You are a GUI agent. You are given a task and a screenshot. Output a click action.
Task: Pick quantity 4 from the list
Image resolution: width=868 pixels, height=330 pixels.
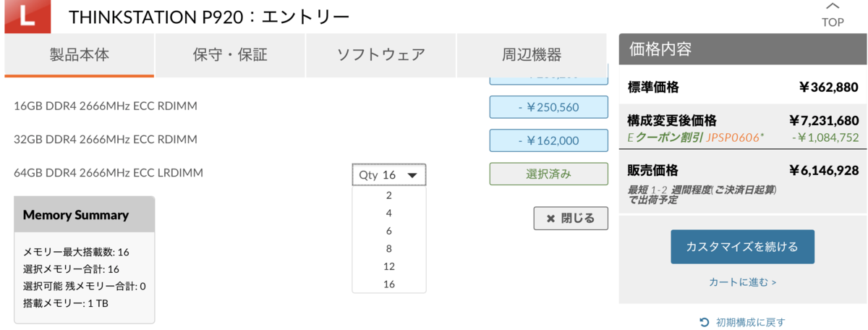pos(389,213)
